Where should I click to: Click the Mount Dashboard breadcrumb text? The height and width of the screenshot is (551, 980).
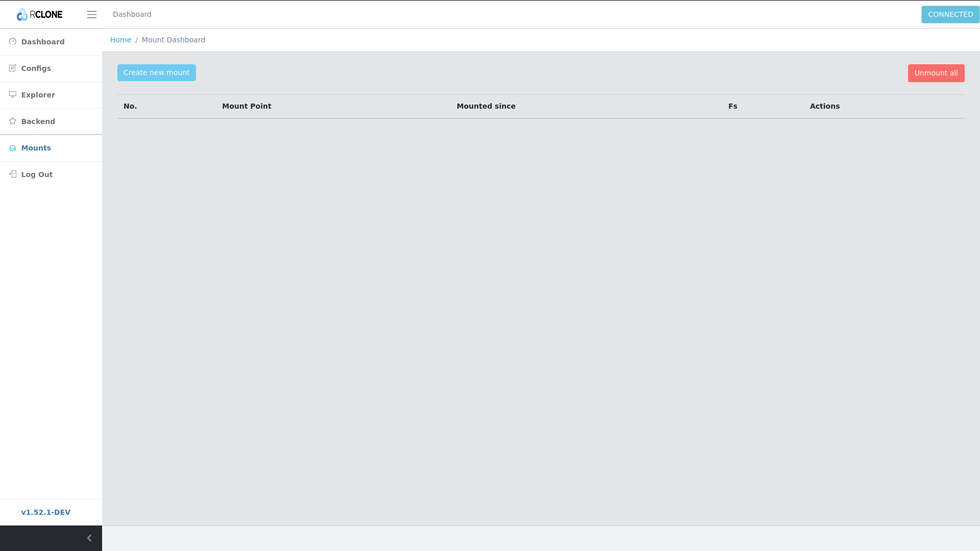tap(174, 40)
